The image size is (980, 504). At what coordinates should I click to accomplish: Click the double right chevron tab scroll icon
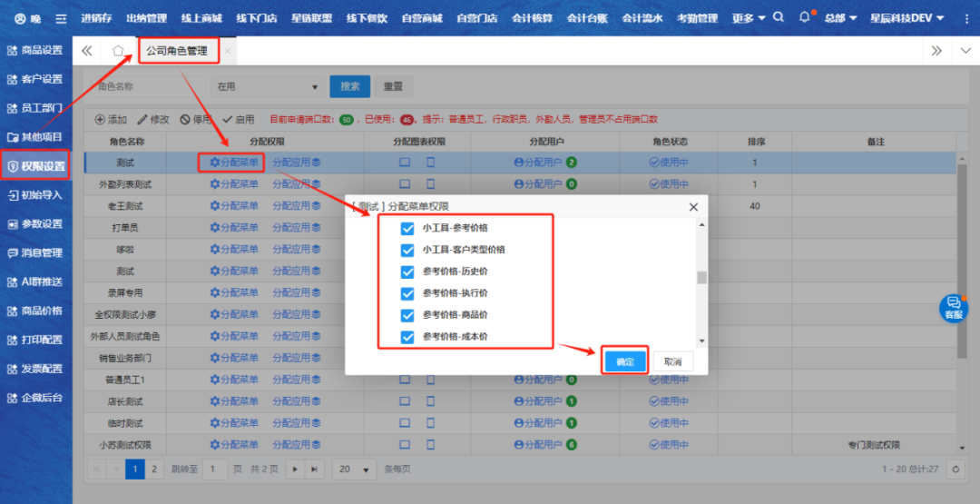coord(936,51)
